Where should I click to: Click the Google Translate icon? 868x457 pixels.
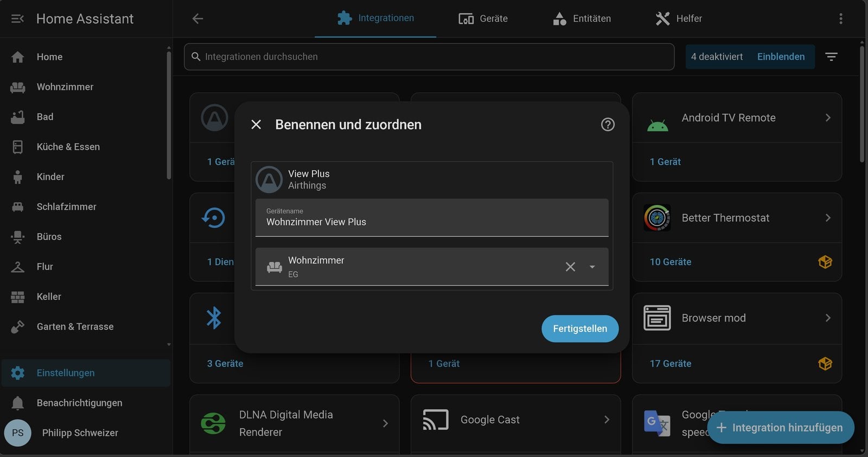656,423
